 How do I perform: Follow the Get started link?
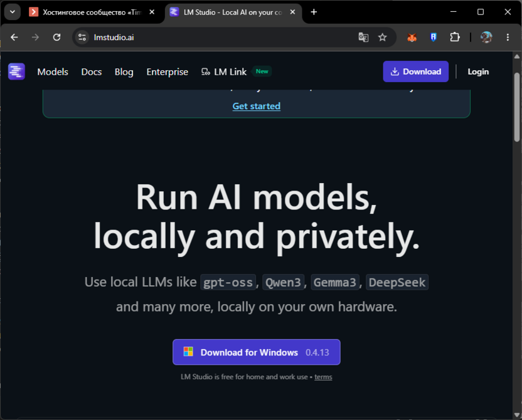coord(257,106)
